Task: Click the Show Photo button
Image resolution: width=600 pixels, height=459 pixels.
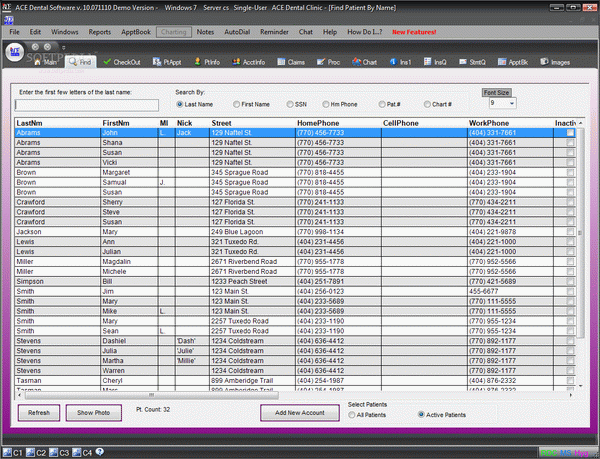Action: click(x=94, y=412)
